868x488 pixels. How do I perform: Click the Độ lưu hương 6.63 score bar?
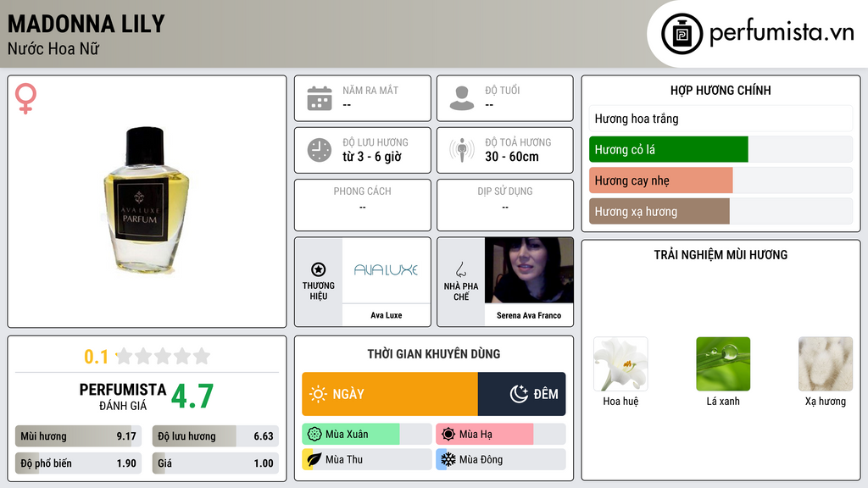215,436
